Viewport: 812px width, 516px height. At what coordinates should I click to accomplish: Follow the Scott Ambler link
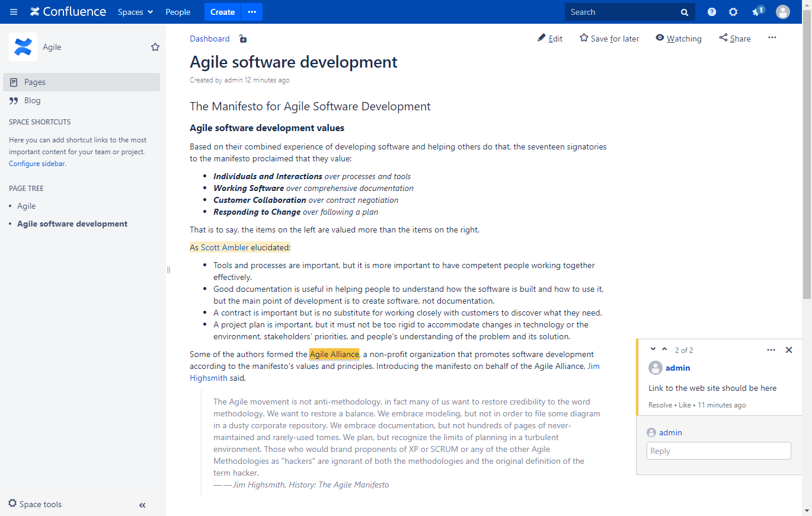point(225,247)
